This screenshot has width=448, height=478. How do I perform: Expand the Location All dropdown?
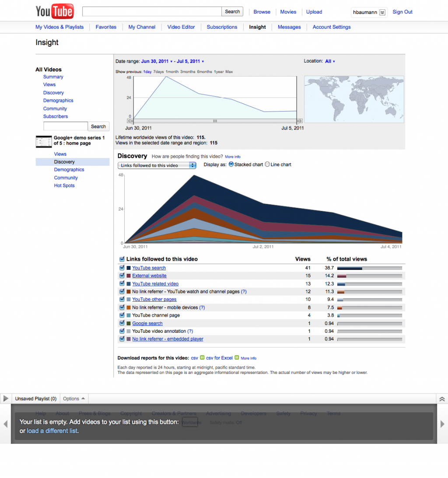pyautogui.click(x=330, y=61)
